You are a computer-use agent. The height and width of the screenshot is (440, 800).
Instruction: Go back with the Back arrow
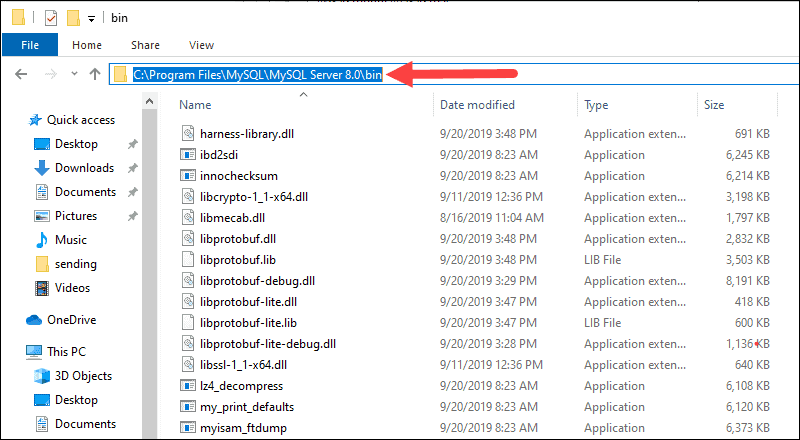(x=21, y=74)
